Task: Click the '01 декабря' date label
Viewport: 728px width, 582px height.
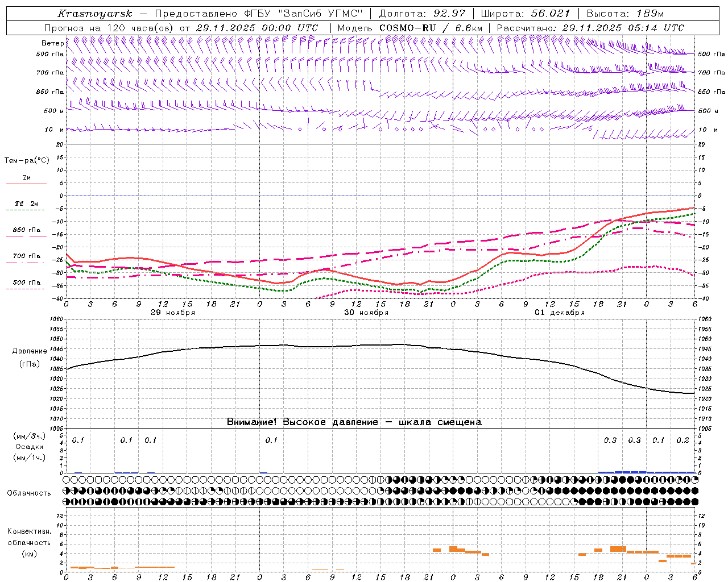Action: [560, 313]
